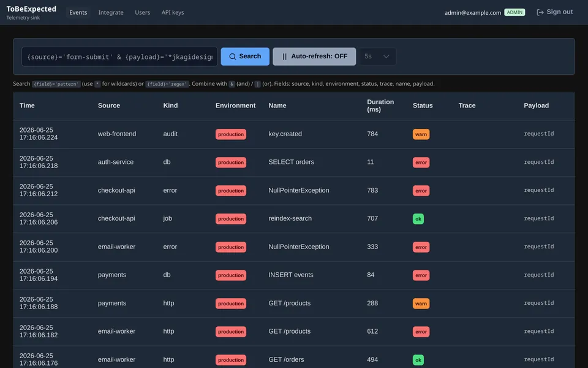Click the ADMIN role badge

pos(514,12)
